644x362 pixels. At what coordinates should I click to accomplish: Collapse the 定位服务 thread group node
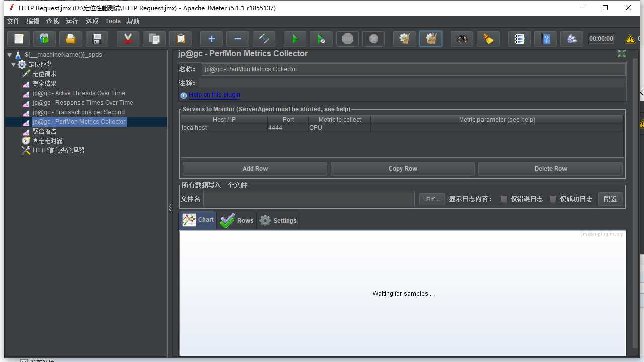coord(14,64)
